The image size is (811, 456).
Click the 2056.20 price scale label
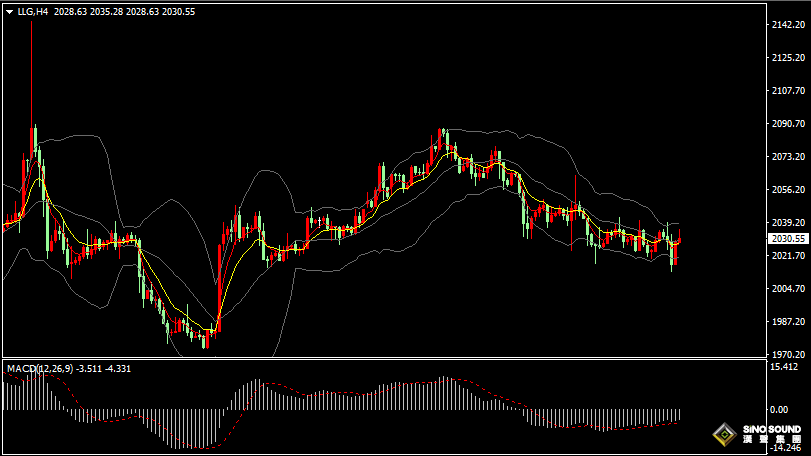788,190
